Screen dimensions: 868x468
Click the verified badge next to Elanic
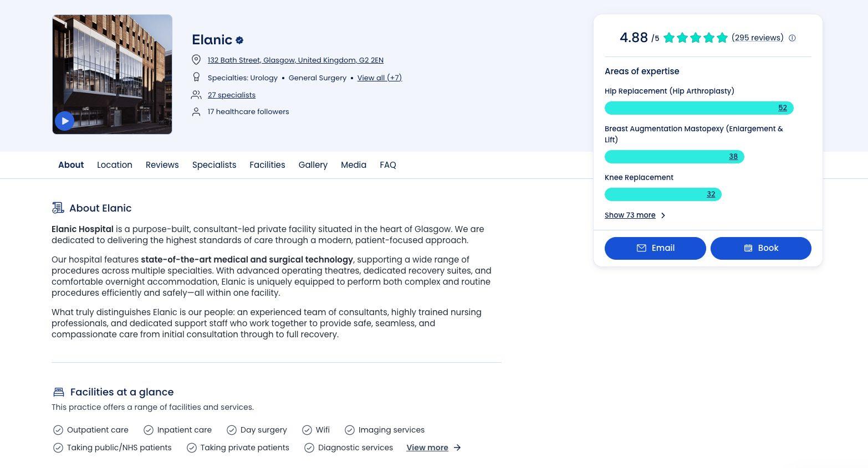click(239, 40)
